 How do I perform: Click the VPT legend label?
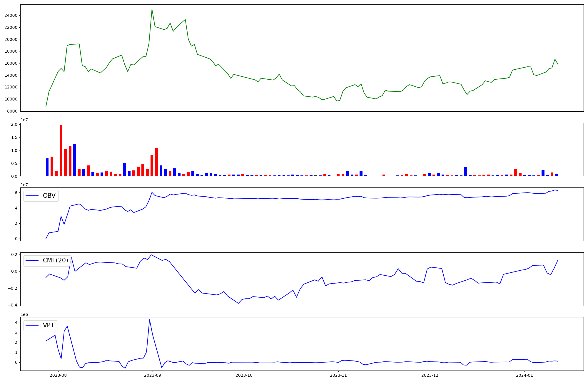click(x=49, y=325)
